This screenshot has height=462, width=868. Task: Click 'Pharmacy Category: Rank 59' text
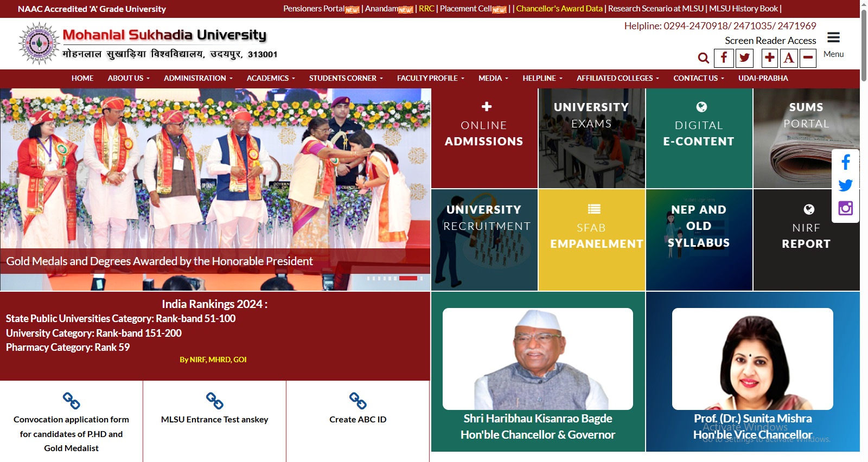[x=68, y=348]
